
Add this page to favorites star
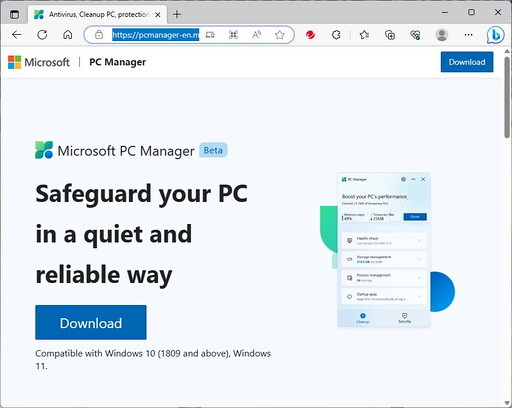point(280,34)
